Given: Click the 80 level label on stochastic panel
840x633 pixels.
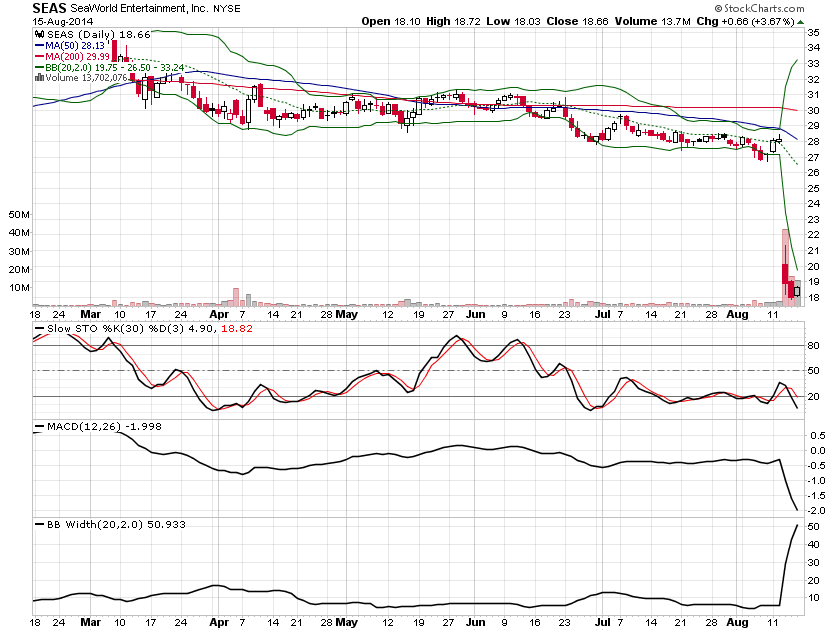Looking at the screenshot, I should coord(813,345).
